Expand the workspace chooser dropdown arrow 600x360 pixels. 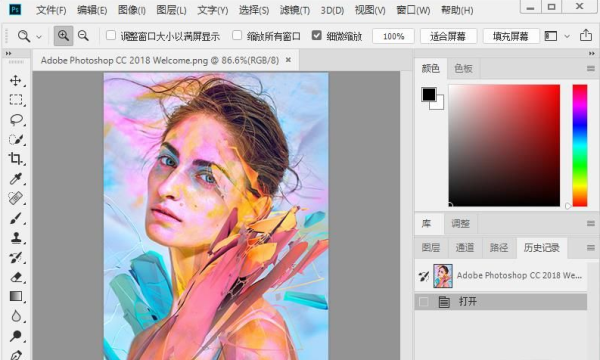coord(567,36)
